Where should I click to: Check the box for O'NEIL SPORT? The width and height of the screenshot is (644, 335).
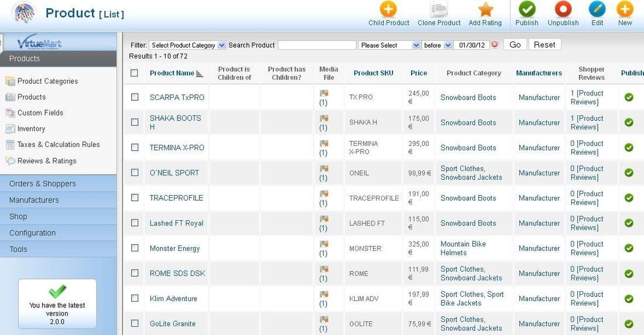[x=135, y=172]
